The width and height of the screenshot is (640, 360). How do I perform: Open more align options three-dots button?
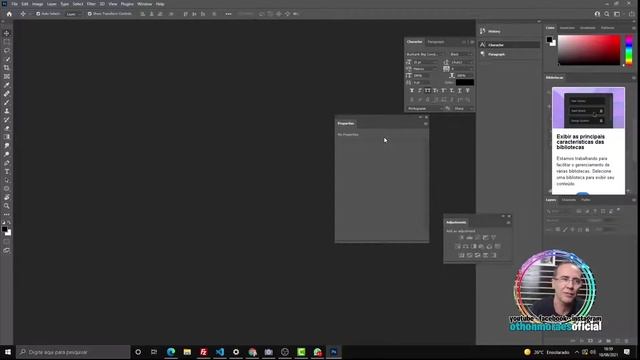pos(228,14)
